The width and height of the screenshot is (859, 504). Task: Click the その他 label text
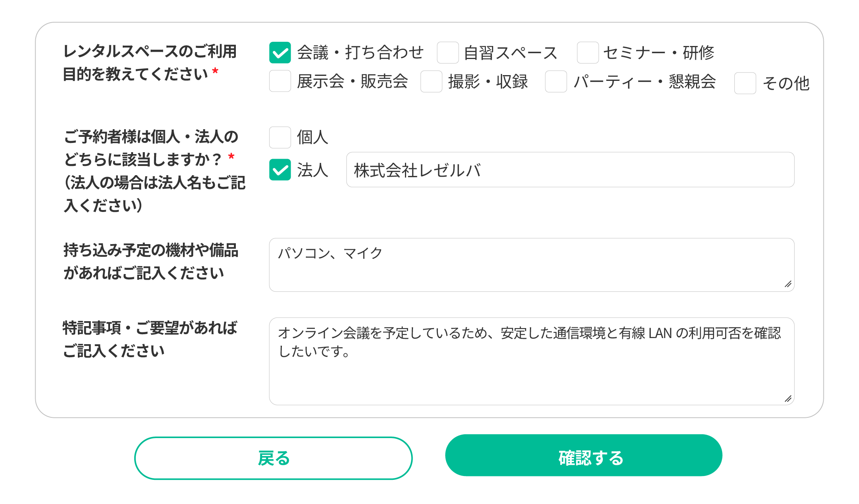(786, 83)
